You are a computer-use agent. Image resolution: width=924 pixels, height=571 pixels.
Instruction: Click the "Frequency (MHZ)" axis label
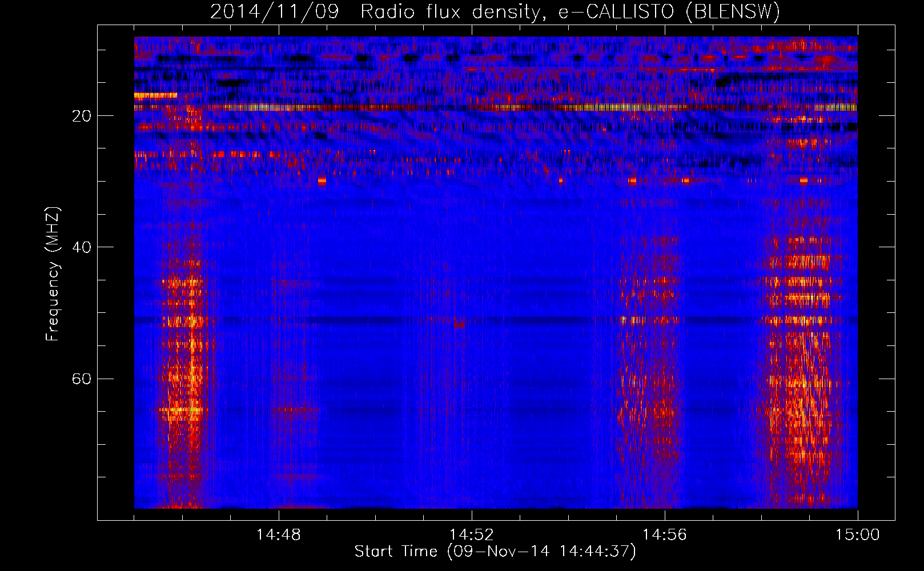point(53,274)
